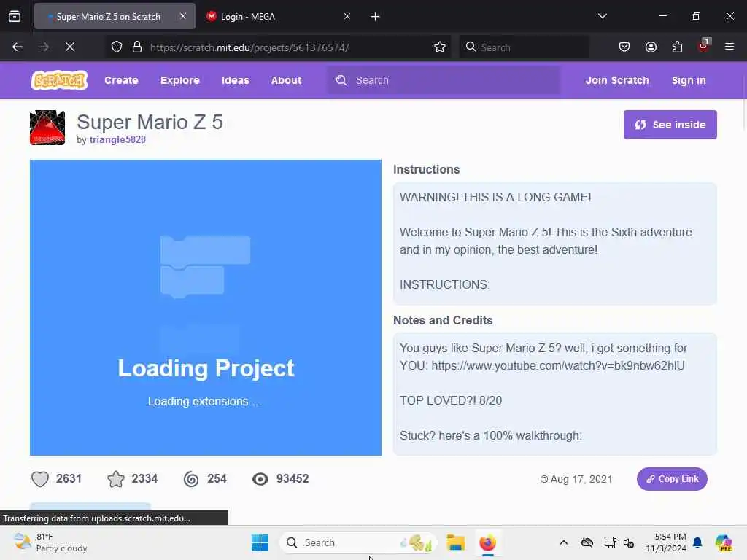Open the Pocket save icon
Viewport: 747px width, 560px height.
tap(624, 47)
